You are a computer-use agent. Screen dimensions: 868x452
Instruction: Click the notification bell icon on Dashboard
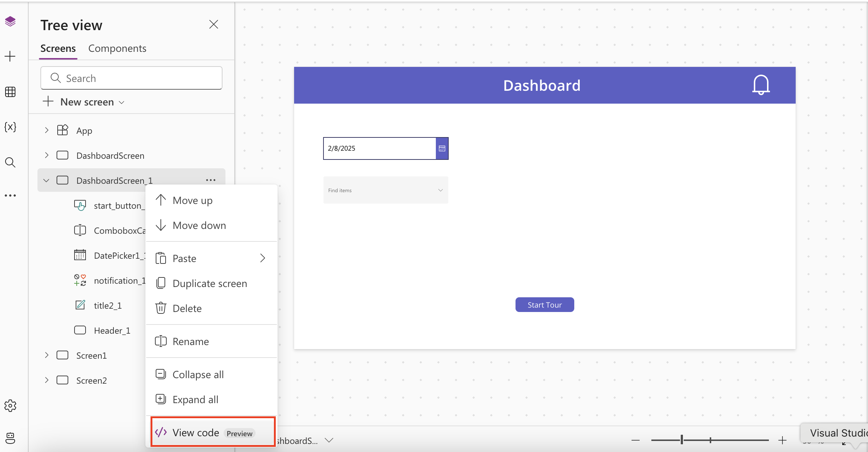[x=761, y=85]
